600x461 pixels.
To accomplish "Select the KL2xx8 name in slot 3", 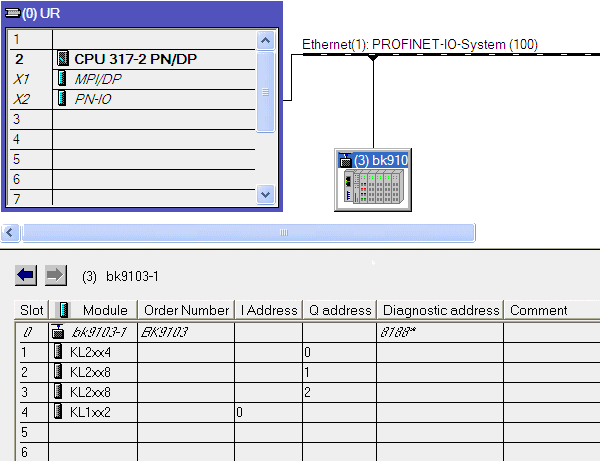I will [x=90, y=392].
